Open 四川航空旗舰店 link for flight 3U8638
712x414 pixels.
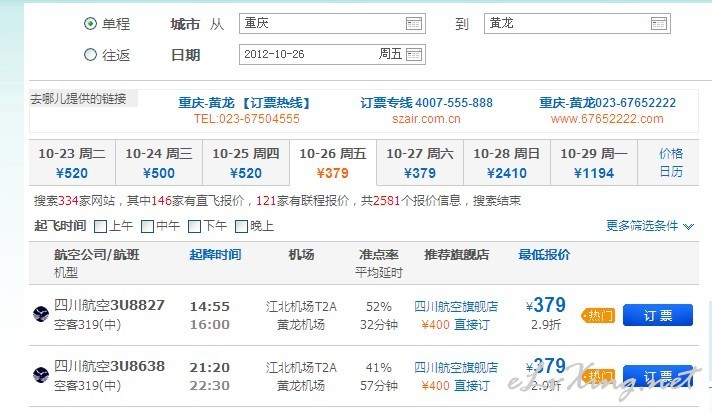coord(456,367)
